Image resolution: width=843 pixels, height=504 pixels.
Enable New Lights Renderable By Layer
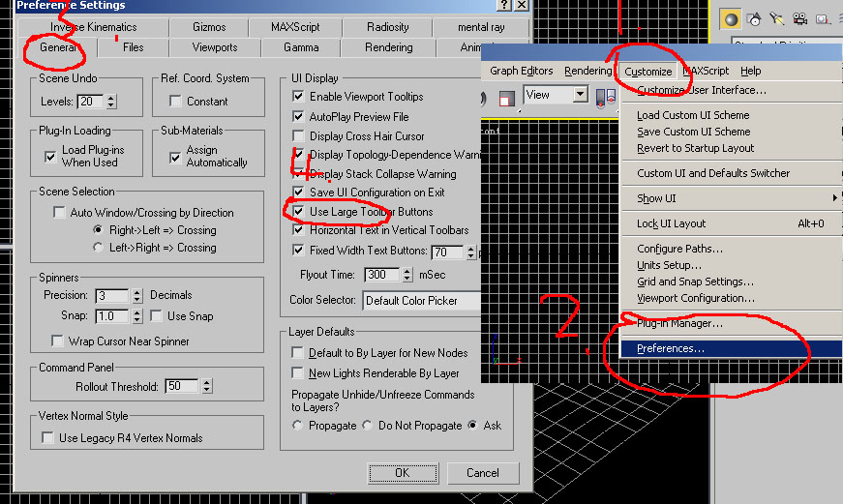point(297,372)
